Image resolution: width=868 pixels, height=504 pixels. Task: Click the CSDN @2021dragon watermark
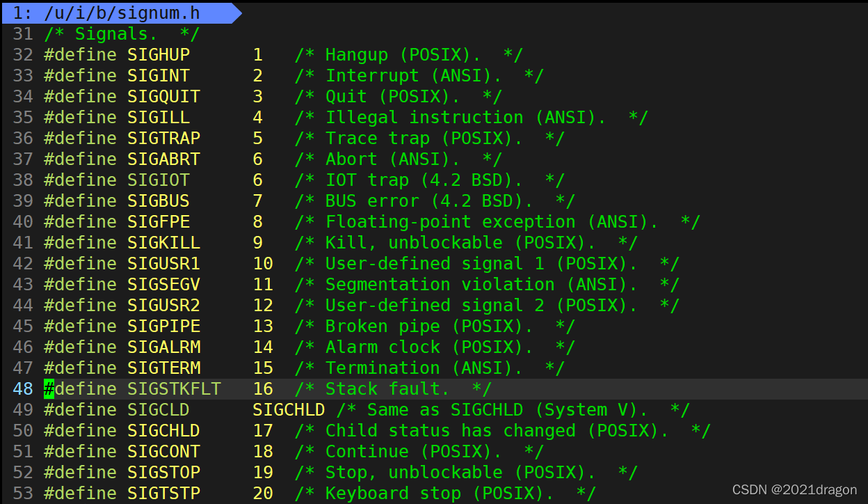(x=794, y=490)
